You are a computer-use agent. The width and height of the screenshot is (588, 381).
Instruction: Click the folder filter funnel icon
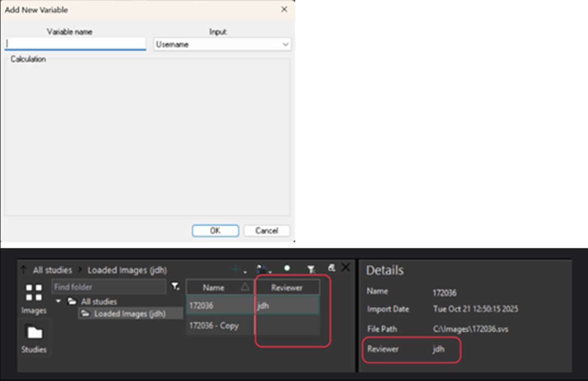click(x=175, y=287)
